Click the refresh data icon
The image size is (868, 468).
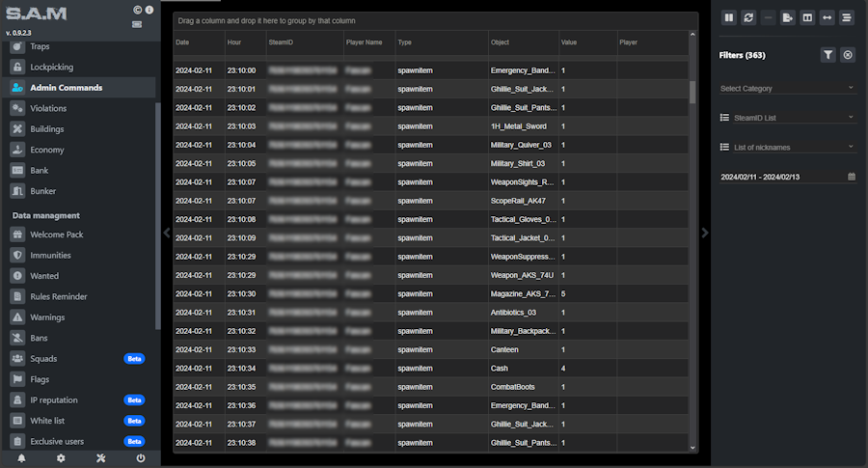[x=748, y=17]
